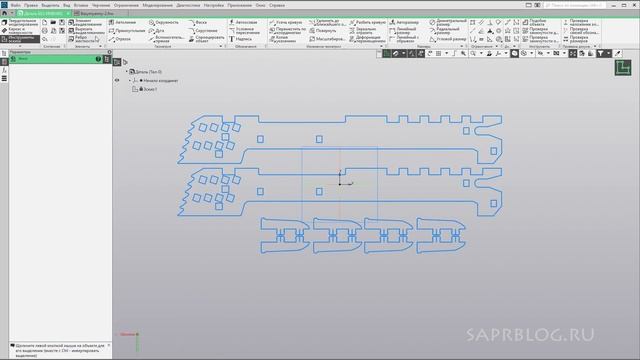This screenshot has height=360, width=640.
Task: Expand the Ограничения panel arrow
Action: (496, 46)
